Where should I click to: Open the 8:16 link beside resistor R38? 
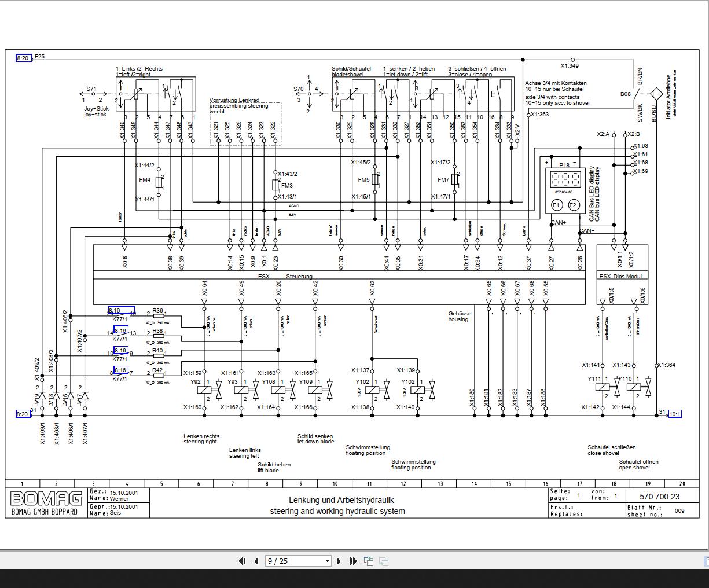tap(121, 330)
